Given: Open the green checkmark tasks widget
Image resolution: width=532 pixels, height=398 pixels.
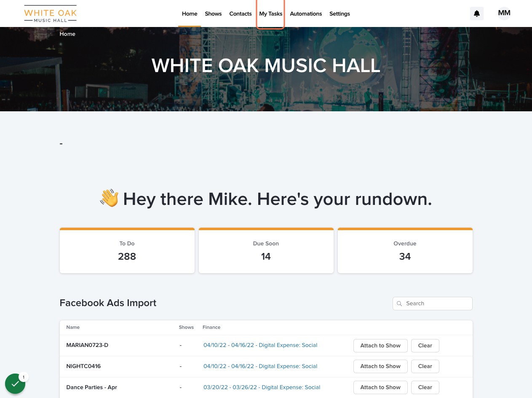Looking at the screenshot, I should point(15,384).
